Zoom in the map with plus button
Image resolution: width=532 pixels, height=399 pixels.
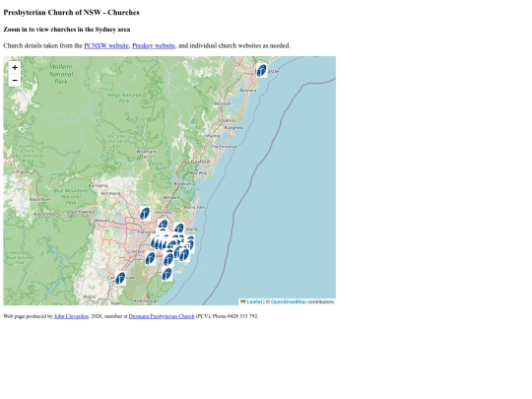tap(15, 68)
